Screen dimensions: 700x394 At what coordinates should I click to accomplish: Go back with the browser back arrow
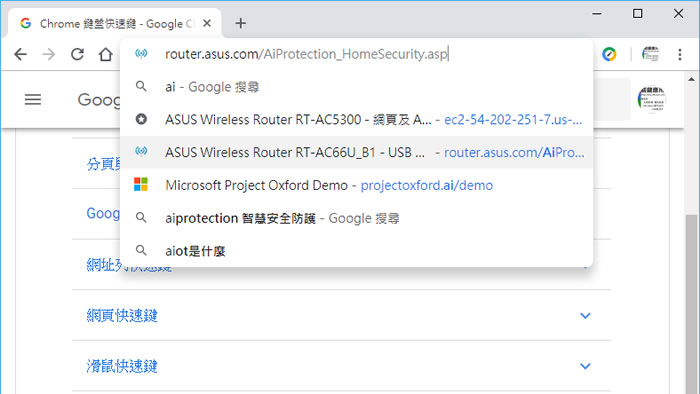(x=21, y=54)
